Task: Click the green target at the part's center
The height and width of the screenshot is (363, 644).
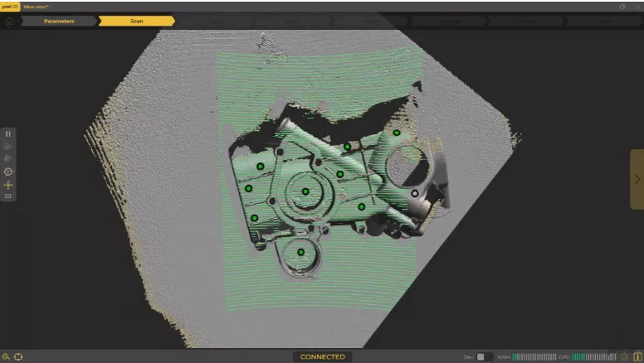Action: (x=305, y=191)
